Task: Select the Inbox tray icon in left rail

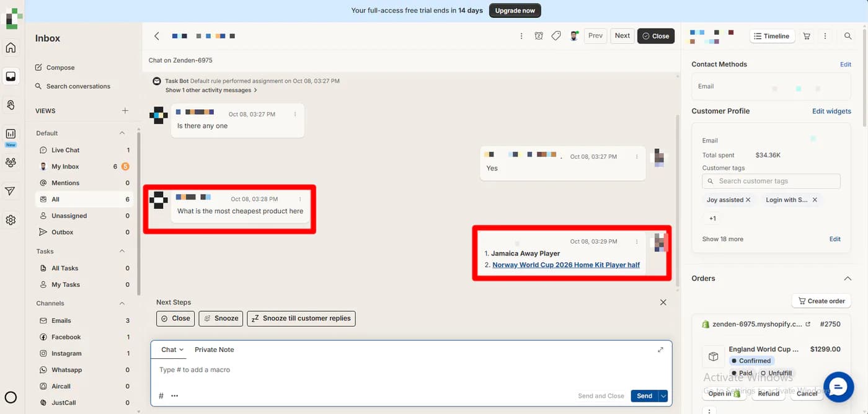Action: click(11, 76)
